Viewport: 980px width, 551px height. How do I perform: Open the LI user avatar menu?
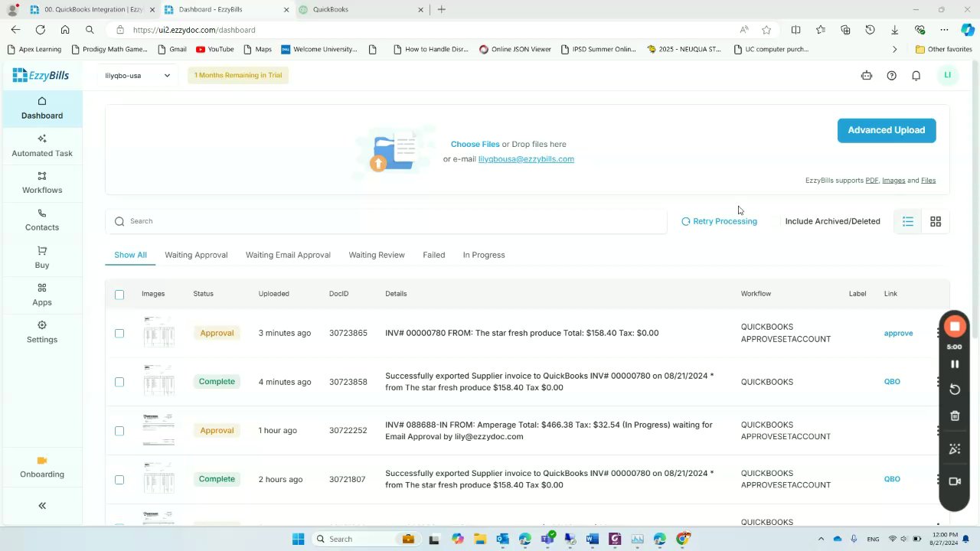click(947, 75)
